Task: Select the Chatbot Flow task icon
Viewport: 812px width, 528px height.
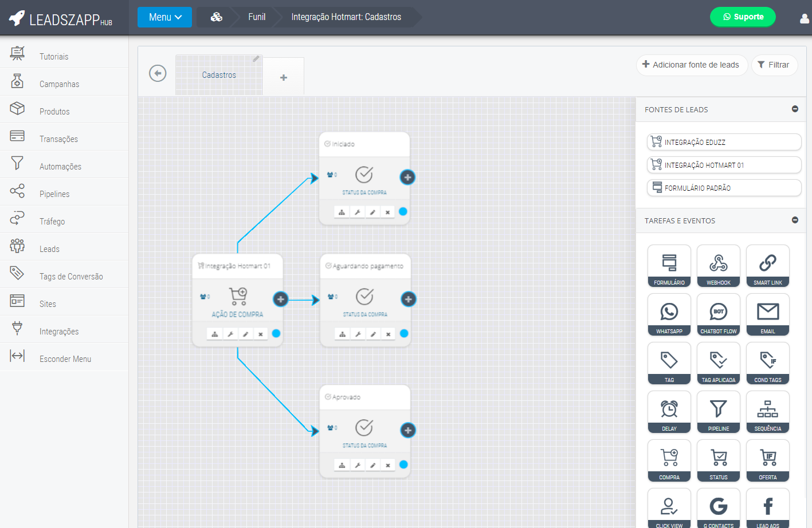Action: click(718, 314)
